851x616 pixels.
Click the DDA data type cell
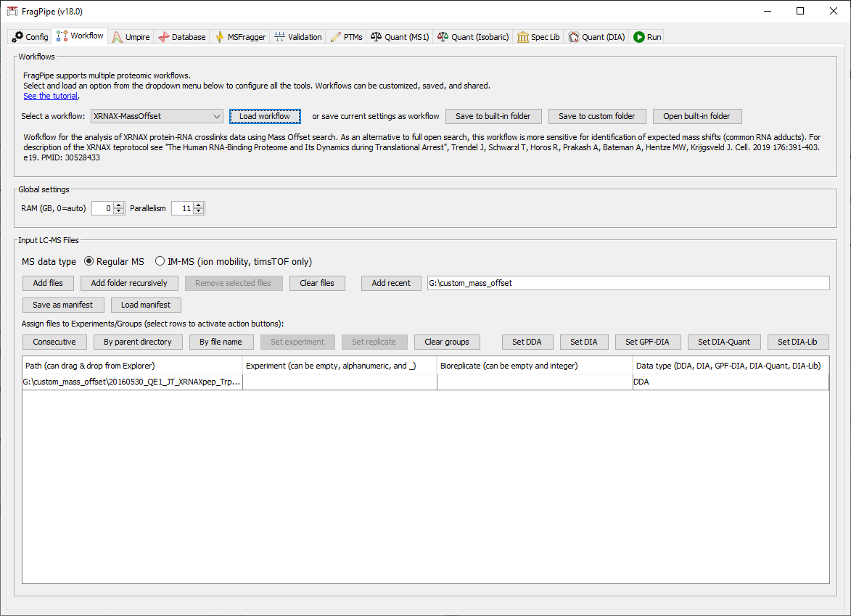click(731, 382)
